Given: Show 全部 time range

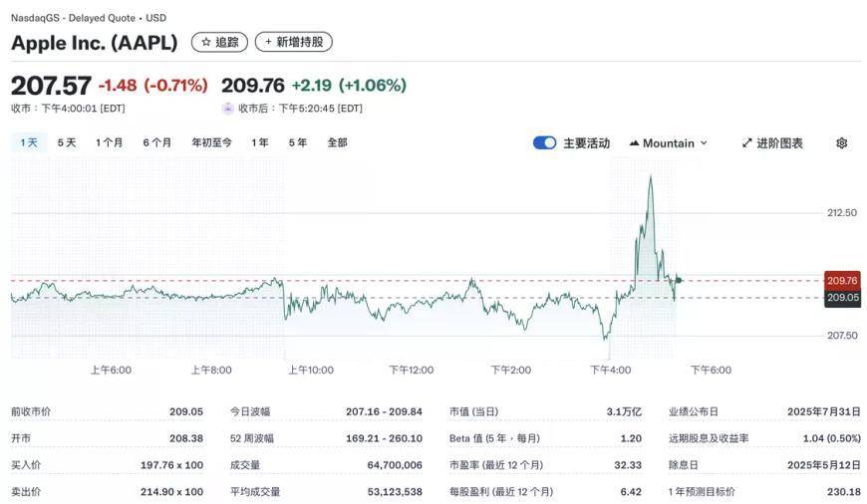Looking at the screenshot, I should (x=338, y=142).
